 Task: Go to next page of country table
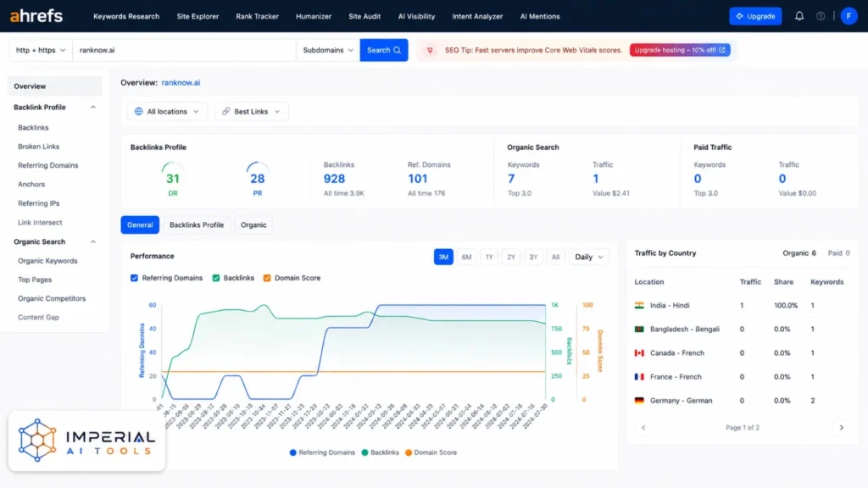pos(842,428)
